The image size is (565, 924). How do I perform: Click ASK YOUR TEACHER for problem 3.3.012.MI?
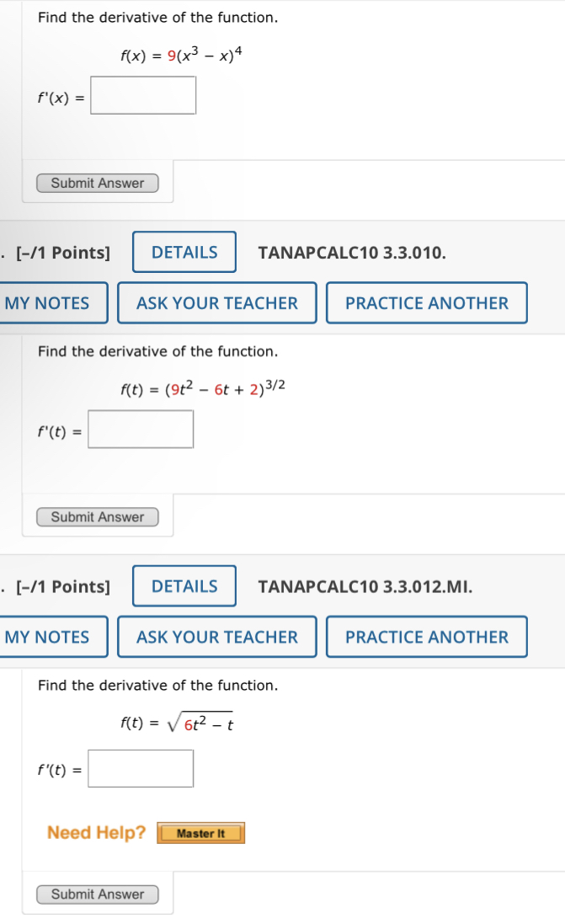tap(217, 637)
